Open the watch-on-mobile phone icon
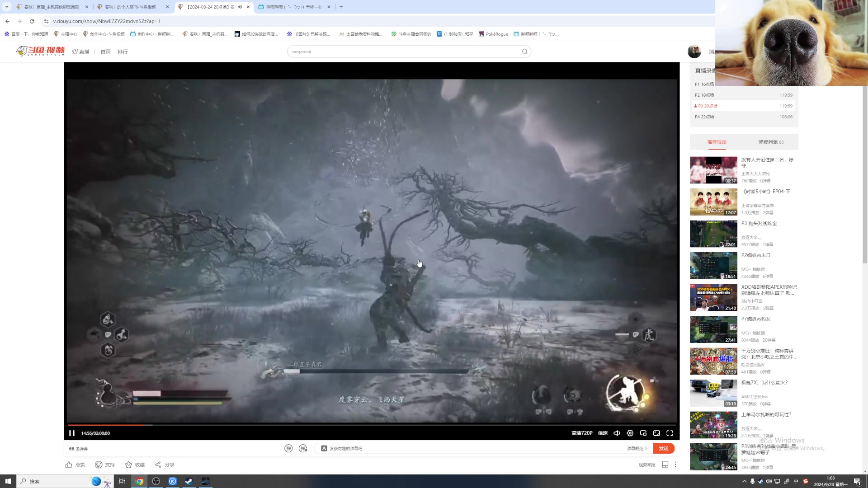The height and width of the screenshot is (488, 868). 665,465
